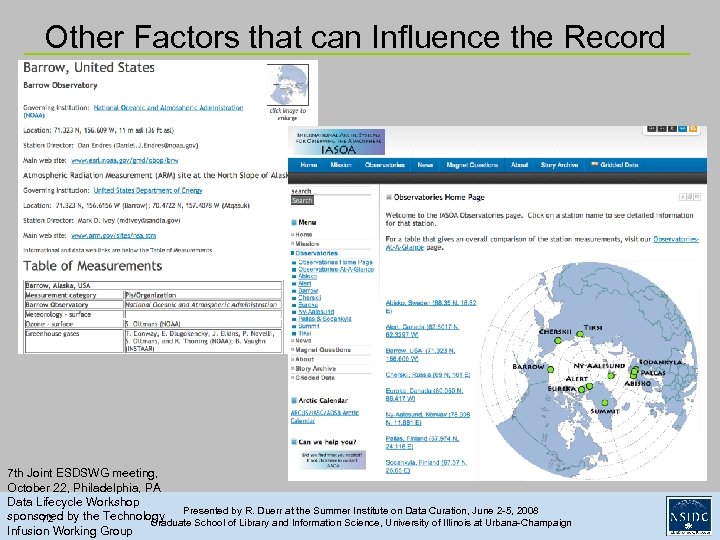Open Summit in the sidebar list
Image resolution: width=720 pixels, height=540 pixels.
tap(309, 326)
